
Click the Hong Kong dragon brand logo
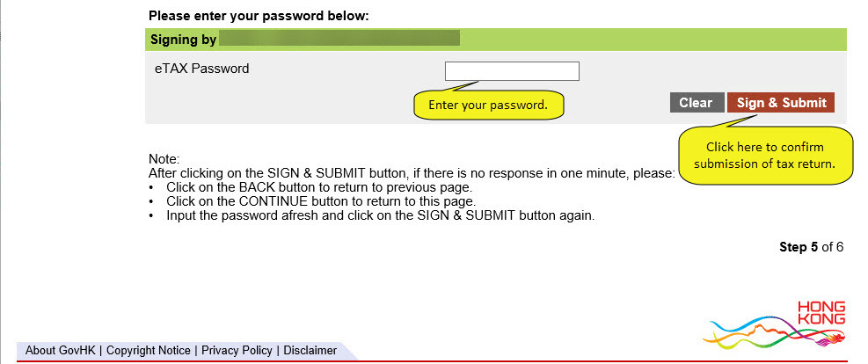[x=775, y=324]
